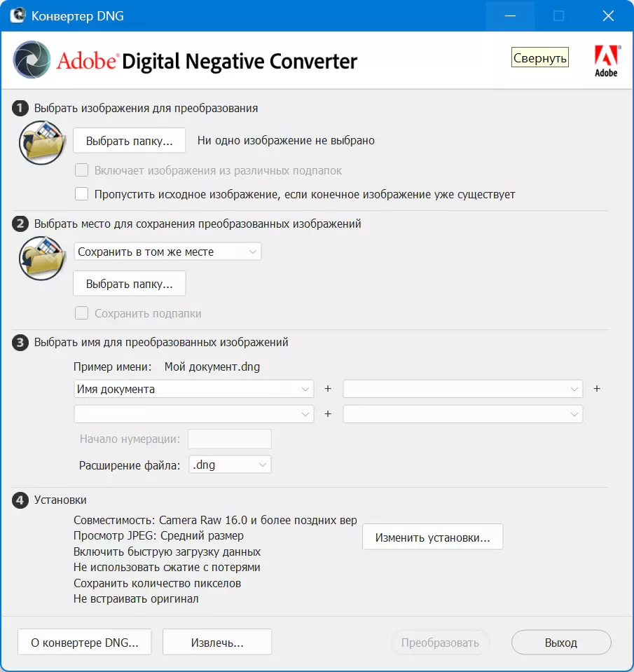
Task: Click Выбрать папку button in step 2
Action: 130,283
